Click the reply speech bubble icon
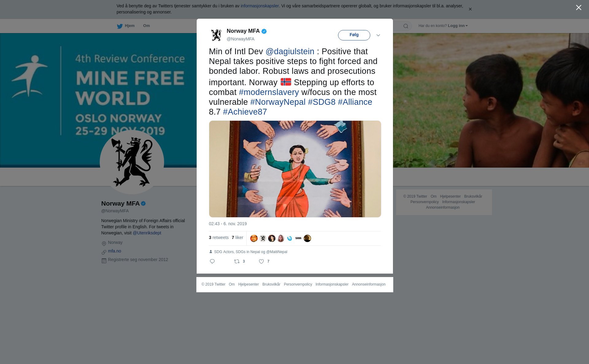This screenshot has height=364, width=589. click(212, 261)
